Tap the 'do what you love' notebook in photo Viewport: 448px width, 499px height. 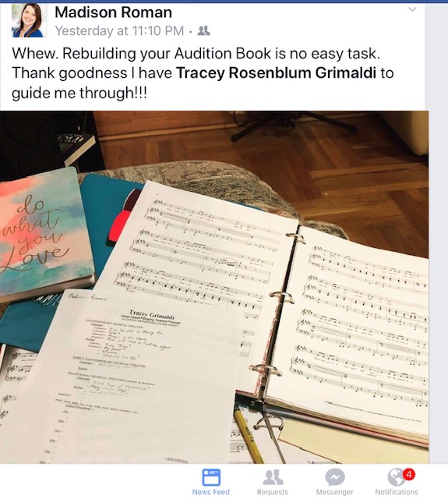tap(43, 234)
